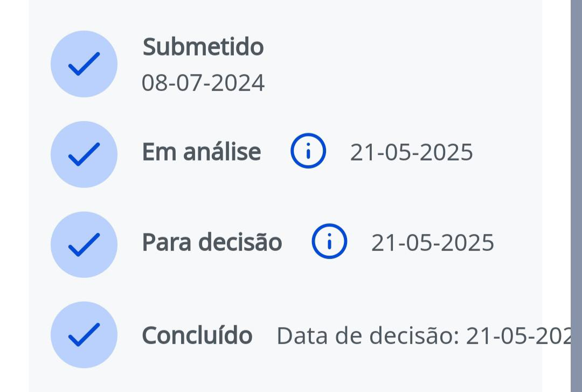Click the Em análise checkmark circle
The height and width of the screenshot is (392, 582).
coord(84,154)
